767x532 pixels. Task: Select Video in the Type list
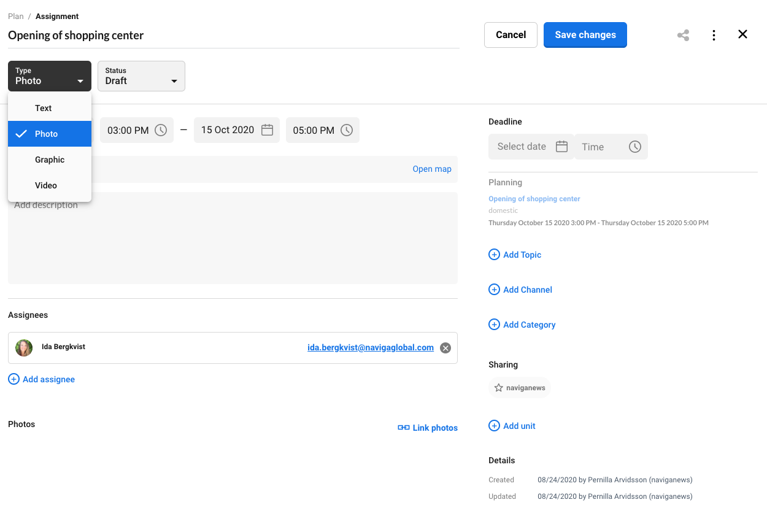(x=46, y=185)
